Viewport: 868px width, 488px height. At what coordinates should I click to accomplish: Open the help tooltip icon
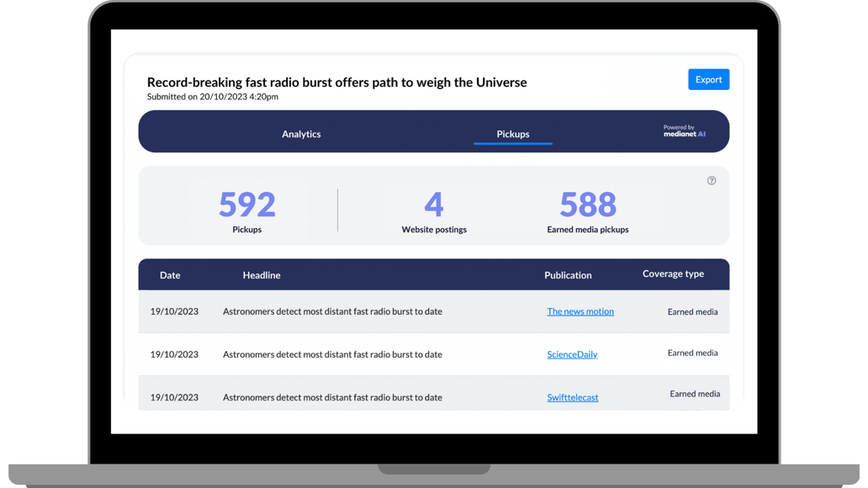pos(712,180)
